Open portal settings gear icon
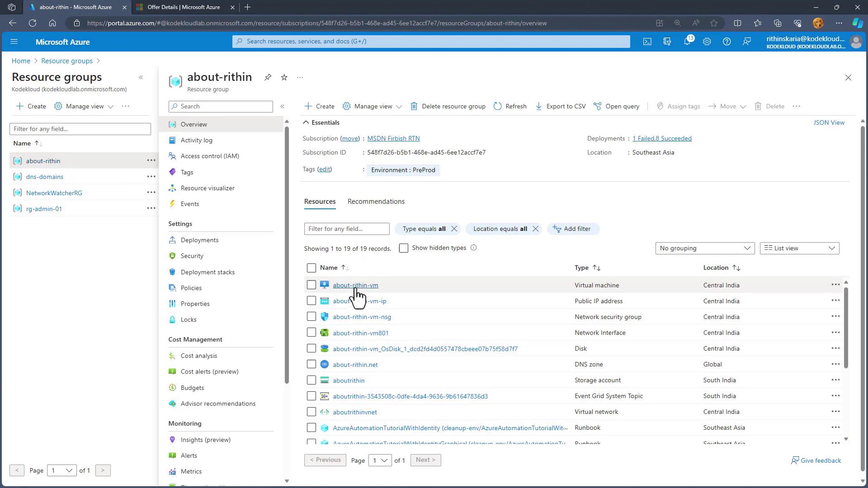This screenshot has width=868, height=488. coord(707,42)
